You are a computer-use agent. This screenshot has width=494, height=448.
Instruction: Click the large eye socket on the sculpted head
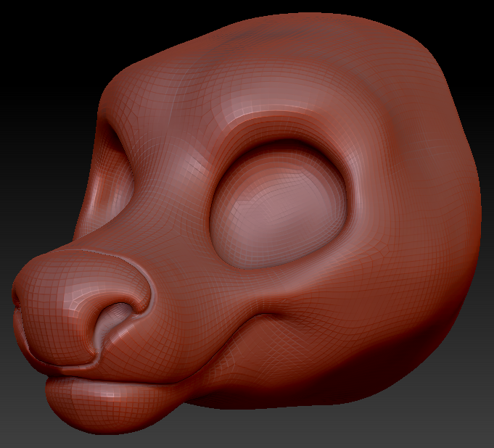pyautogui.click(x=279, y=205)
